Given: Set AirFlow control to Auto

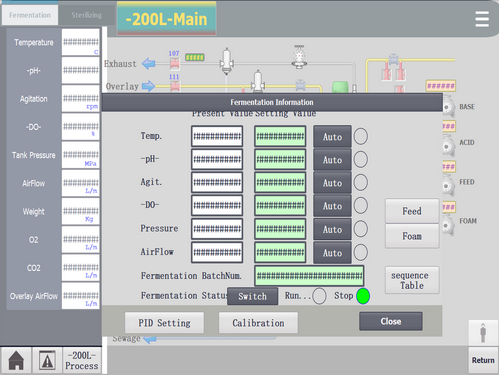Looking at the screenshot, I should (x=332, y=253).
